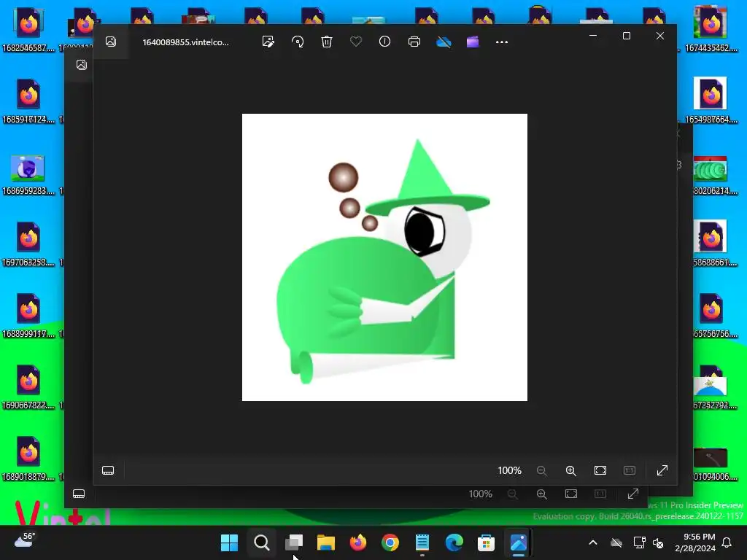Delete the photo using the trash icon
This screenshot has height=560, width=747.
327,42
